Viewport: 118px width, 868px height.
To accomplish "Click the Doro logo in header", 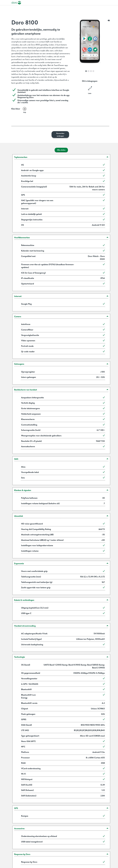I will point(16,3).
